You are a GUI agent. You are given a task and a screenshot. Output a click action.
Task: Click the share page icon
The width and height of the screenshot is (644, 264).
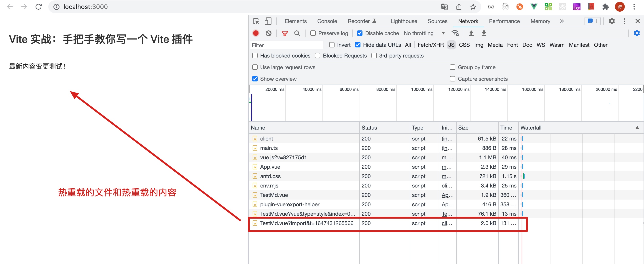point(458,7)
